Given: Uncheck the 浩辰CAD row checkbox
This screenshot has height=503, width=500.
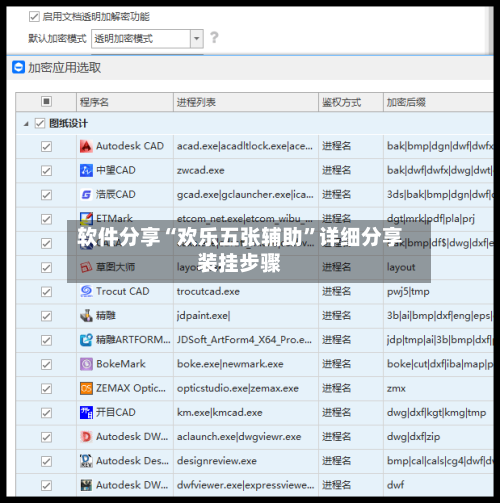Looking at the screenshot, I should click(46, 195).
